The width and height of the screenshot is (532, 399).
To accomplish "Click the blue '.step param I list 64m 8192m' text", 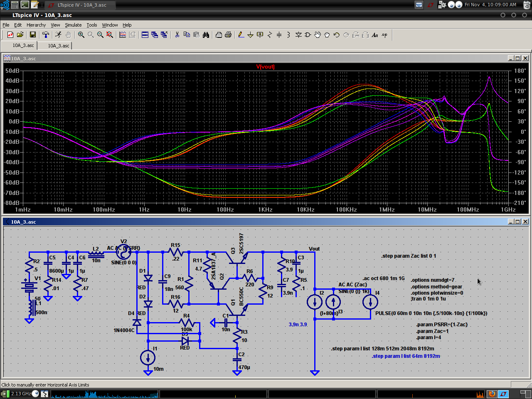I will tap(406, 356).
